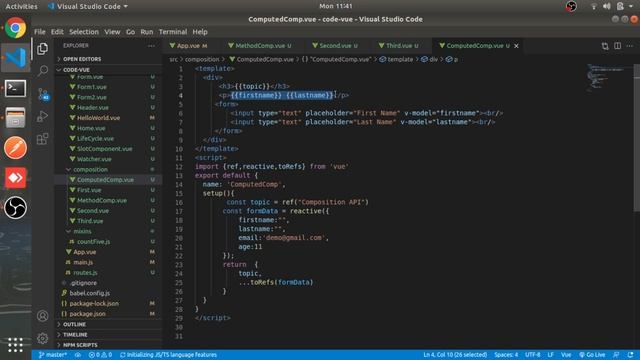The width and height of the screenshot is (640, 360).
Task: Open Files manager from the dock
Action: click(16, 118)
